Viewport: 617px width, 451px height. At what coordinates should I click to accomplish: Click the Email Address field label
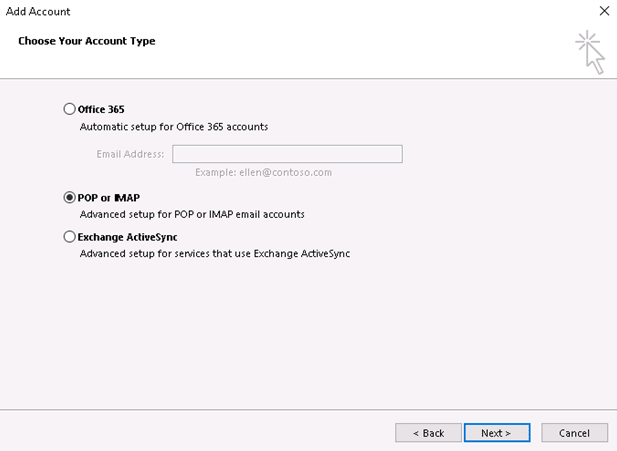[130, 154]
